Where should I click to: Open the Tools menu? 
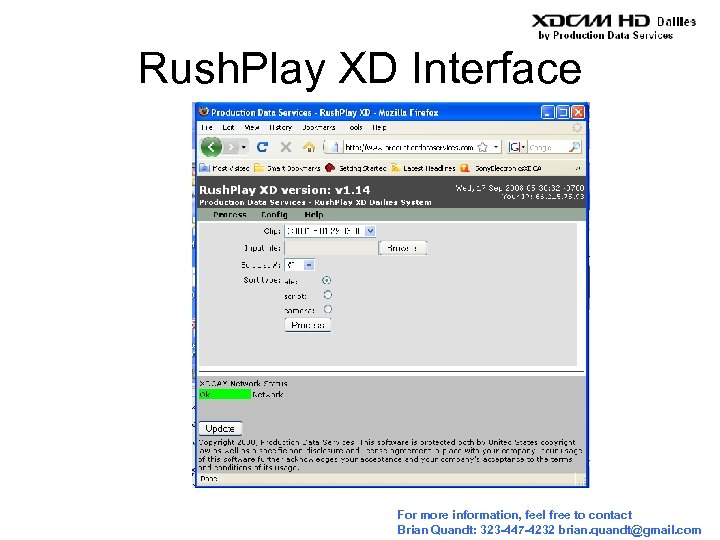coord(356,128)
